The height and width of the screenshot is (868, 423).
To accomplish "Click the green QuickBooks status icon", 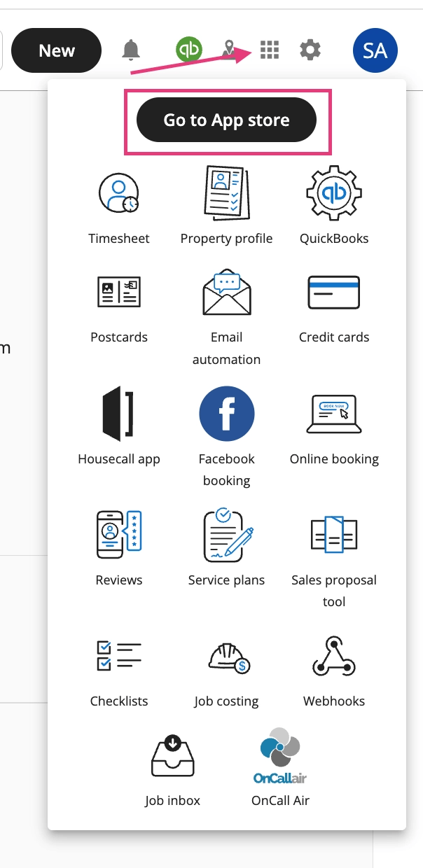I will 189,50.
